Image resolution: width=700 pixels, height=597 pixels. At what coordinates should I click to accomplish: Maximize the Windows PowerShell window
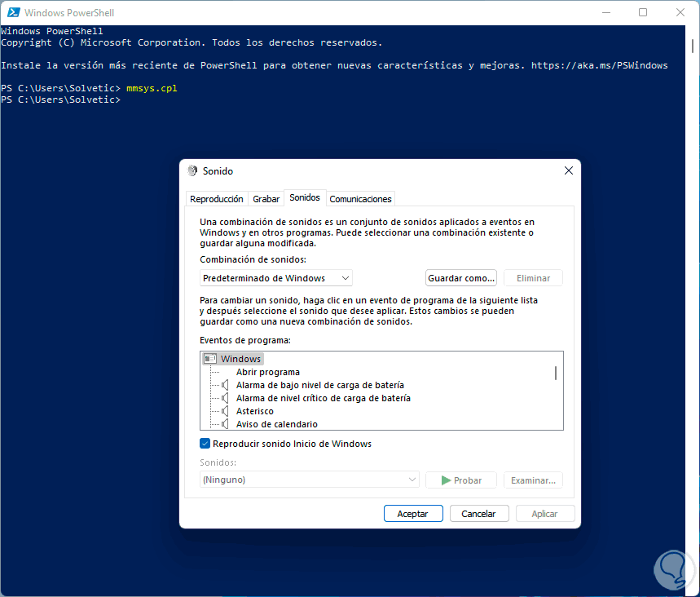click(643, 12)
